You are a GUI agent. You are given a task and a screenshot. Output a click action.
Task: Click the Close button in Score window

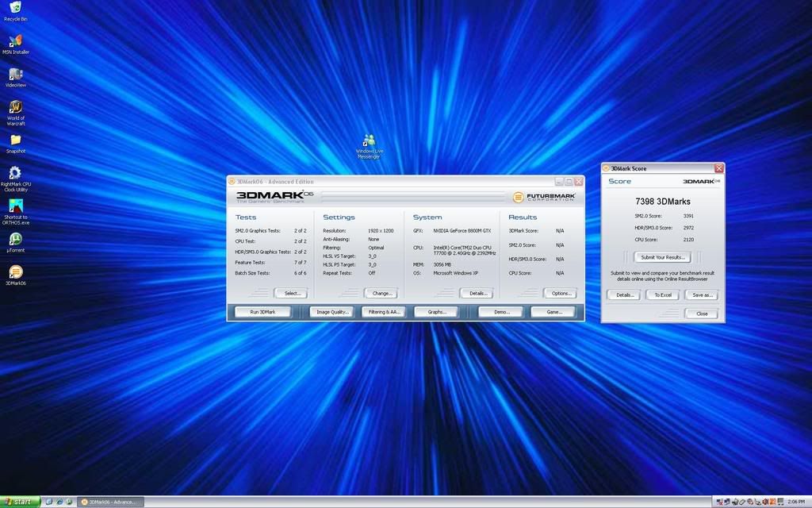click(x=702, y=314)
